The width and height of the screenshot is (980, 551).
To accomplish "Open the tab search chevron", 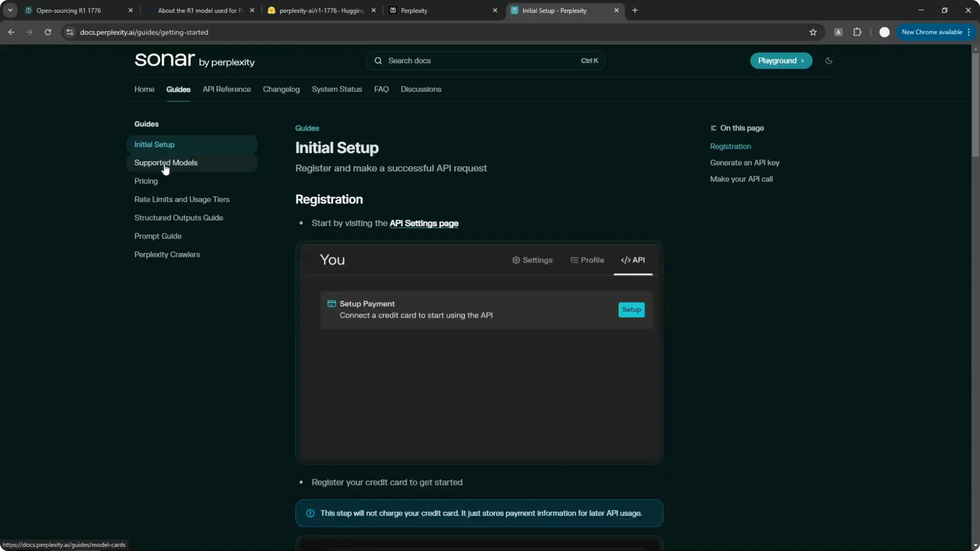I will click(x=10, y=10).
